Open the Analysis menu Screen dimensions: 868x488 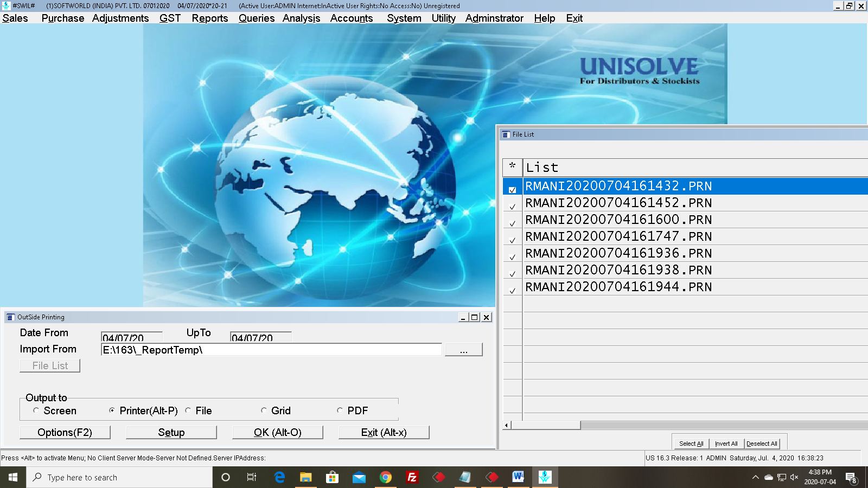pyautogui.click(x=302, y=18)
